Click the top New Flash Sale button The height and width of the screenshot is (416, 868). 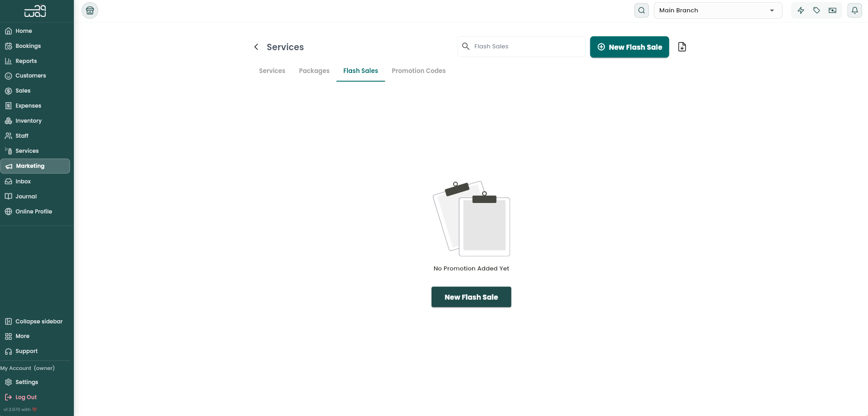[629, 47]
